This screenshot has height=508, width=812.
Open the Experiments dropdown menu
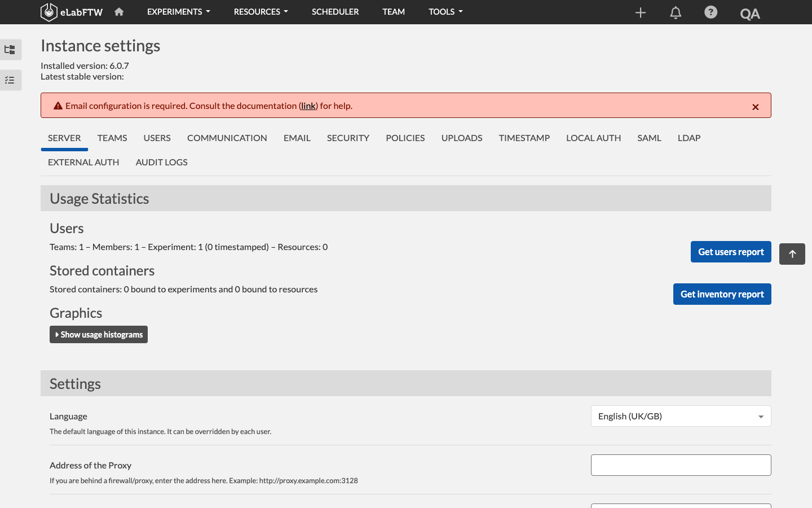click(179, 12)
